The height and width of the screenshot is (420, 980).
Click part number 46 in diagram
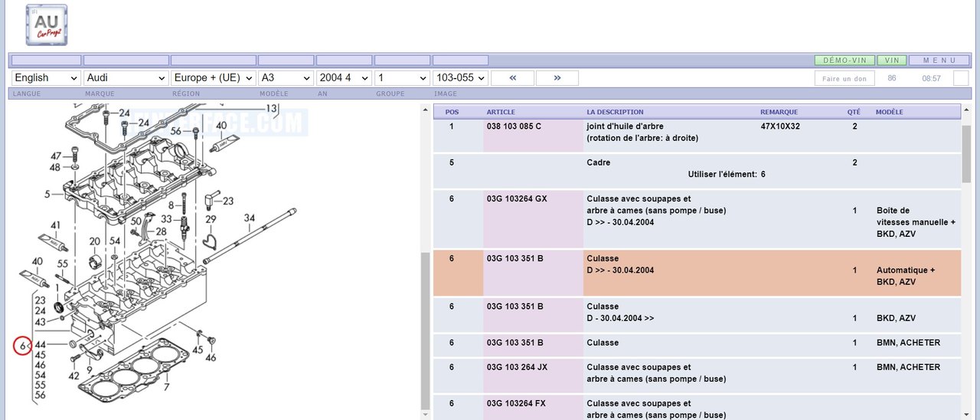(211, 358)
